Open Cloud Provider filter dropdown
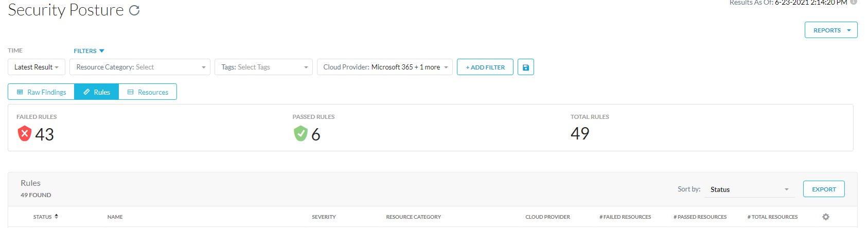 click(385, 67)
